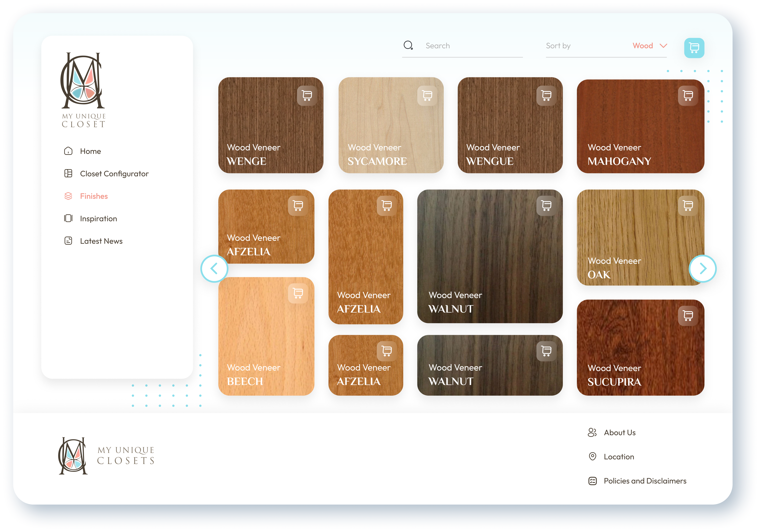Image resolution: width=760 pixels, height=532 pixels.
Task: Add Beech veneer to cart
Action: 298,293
